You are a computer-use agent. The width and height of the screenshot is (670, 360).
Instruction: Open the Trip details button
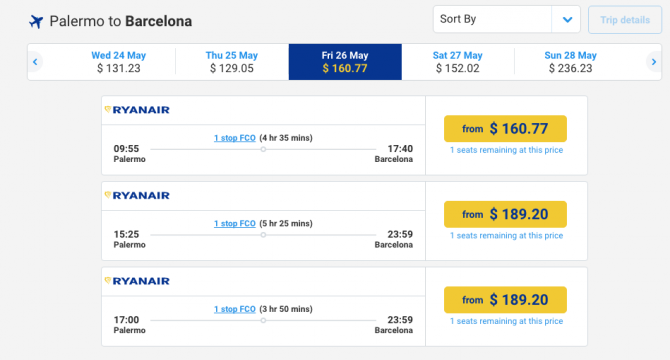[x=625, y=20]
